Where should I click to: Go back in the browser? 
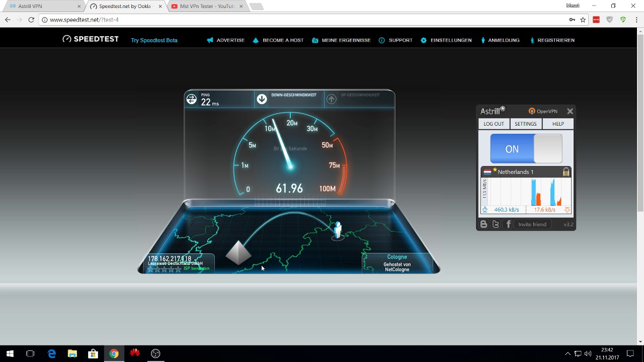point(8,20)
